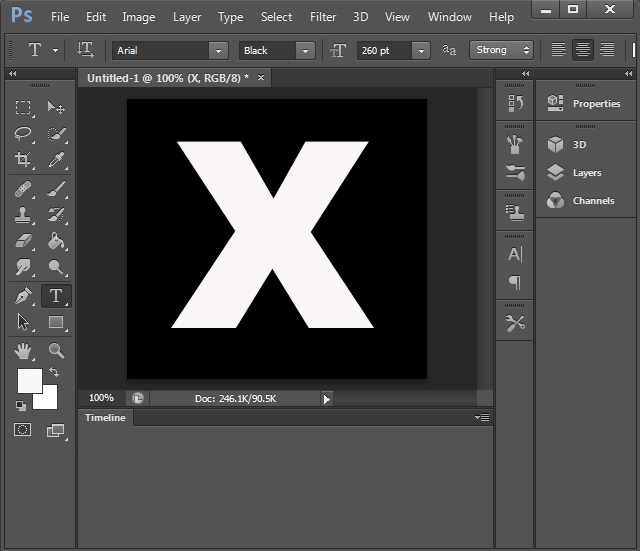Open the Filter menu
Screen dimensions: 641x551
(x=323, y=17)
